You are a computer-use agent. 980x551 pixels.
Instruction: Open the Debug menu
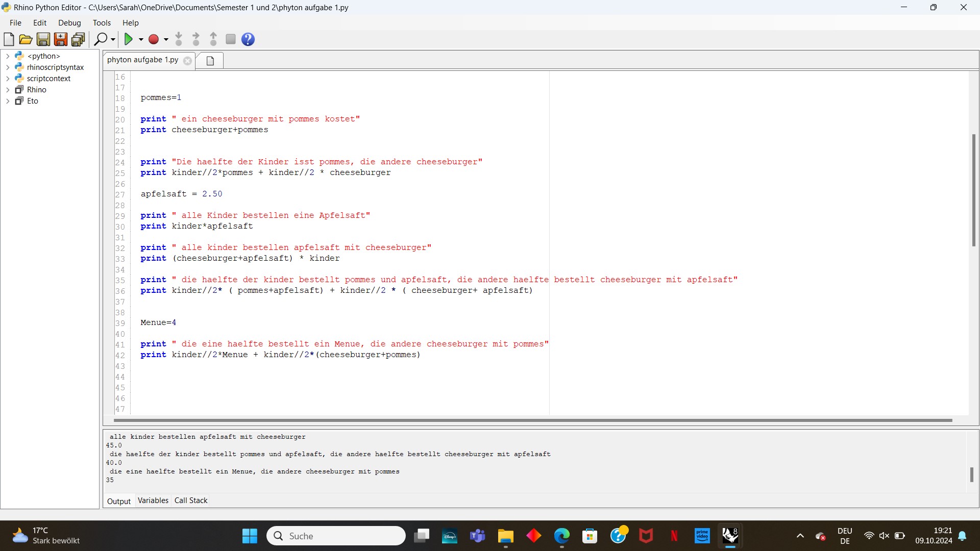[69, 22]
